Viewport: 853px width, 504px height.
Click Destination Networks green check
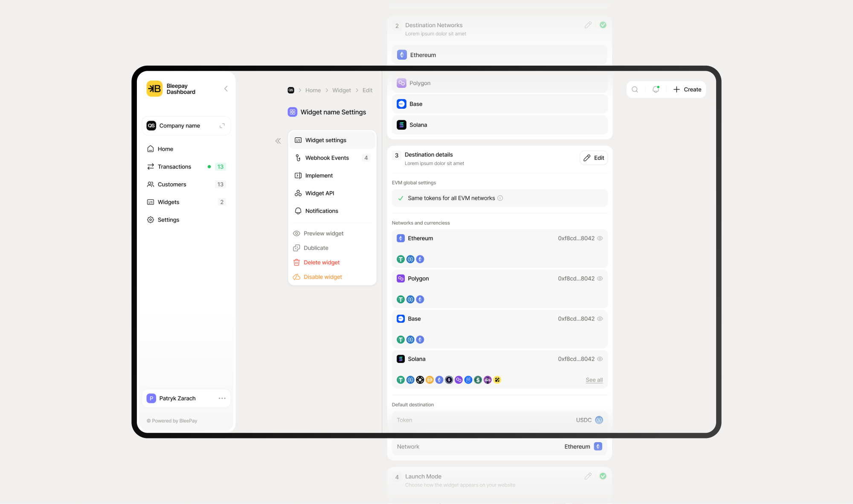click(x=603, y=25)
